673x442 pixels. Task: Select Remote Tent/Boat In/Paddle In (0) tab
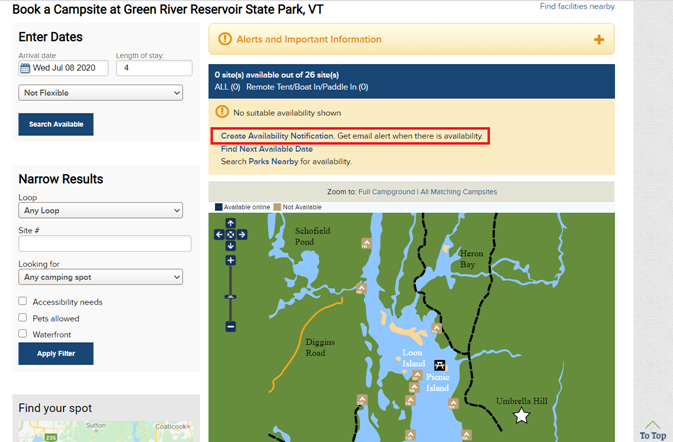coord(307,87)
